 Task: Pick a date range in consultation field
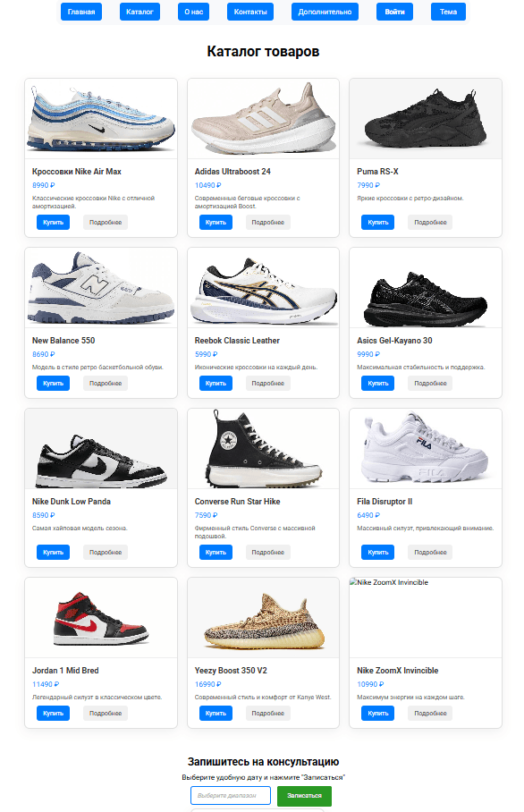(x=231, y=795)
